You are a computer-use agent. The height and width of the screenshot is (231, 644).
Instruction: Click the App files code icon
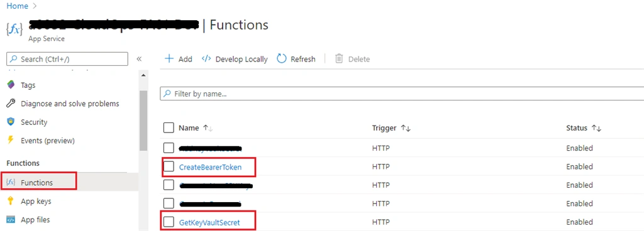(x=11, y=220)
